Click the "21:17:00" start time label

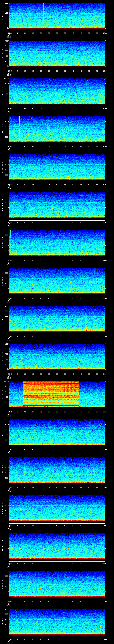[9, 147]
